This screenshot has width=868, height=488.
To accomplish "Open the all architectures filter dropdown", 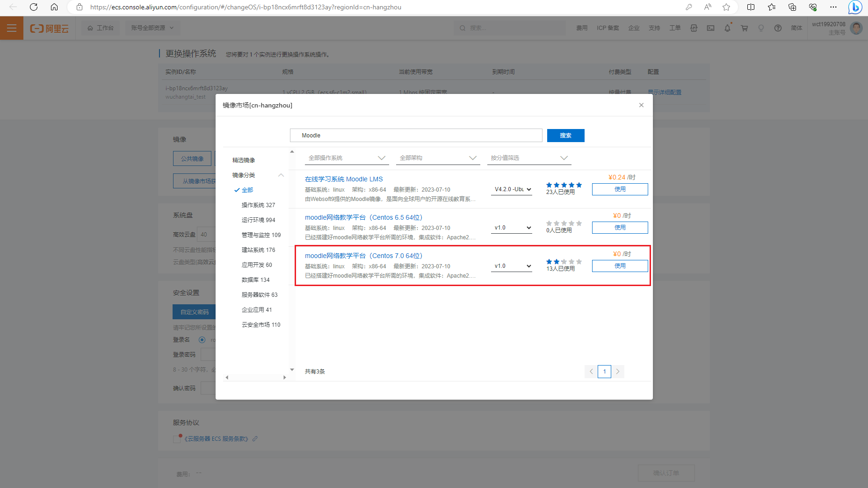I will (x=438, y=158).
